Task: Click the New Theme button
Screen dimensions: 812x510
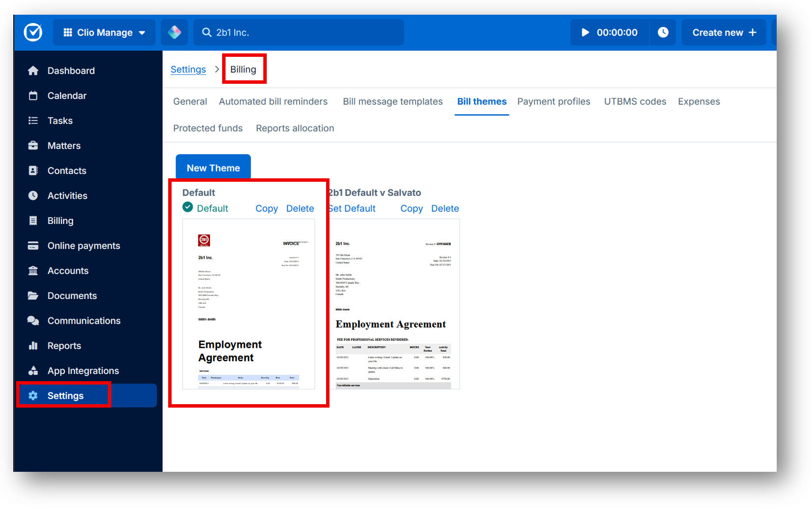Action: tap(213, 167)
